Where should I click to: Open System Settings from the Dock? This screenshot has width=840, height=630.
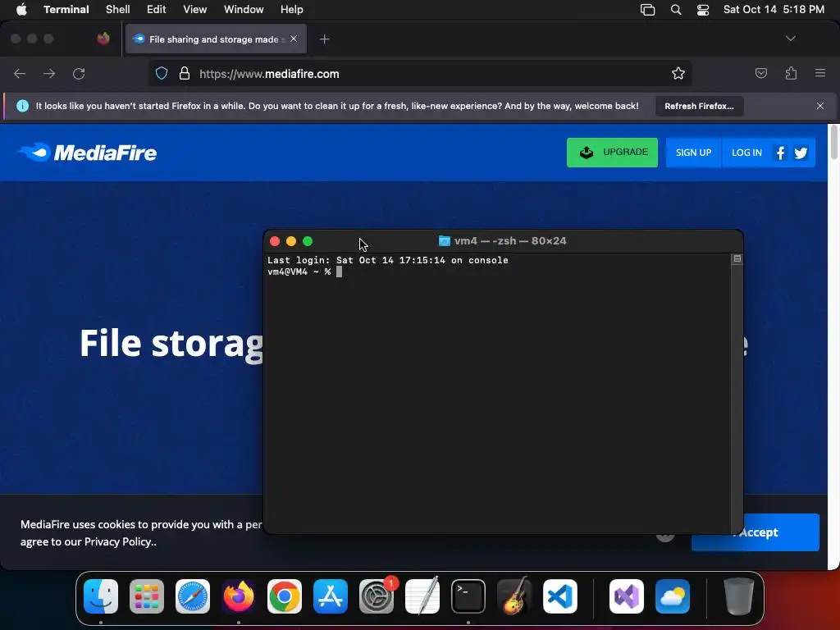tap(377, 596)
